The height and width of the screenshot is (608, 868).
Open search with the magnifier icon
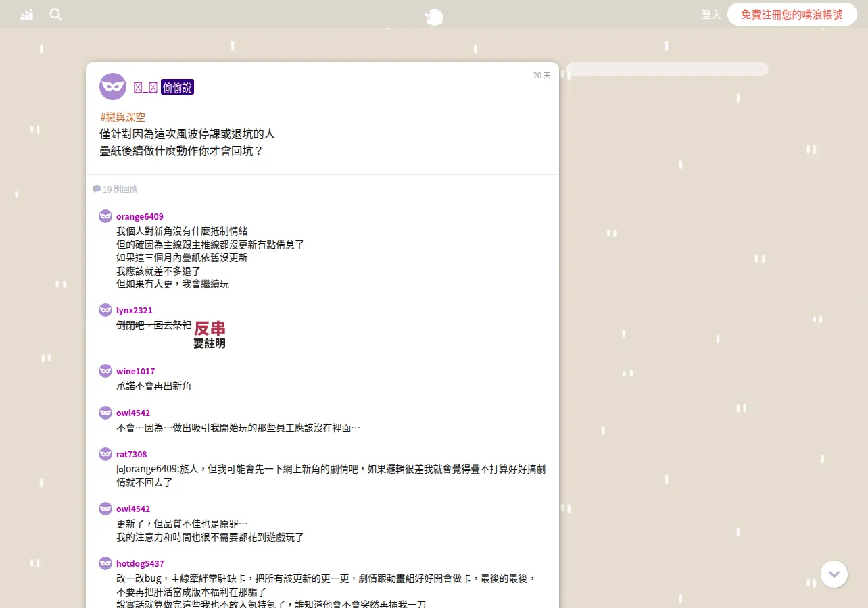(55, 14)
